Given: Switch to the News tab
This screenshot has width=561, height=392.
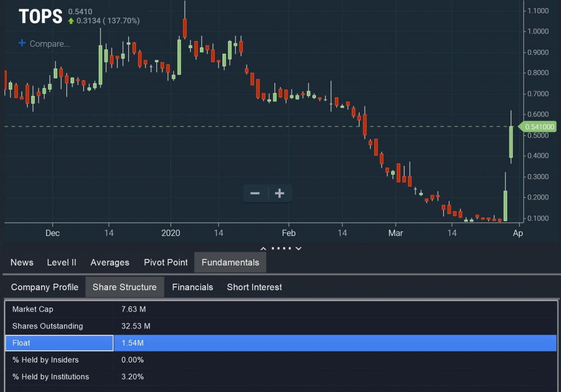Looking at the screenshot, I should click(21, 262).
